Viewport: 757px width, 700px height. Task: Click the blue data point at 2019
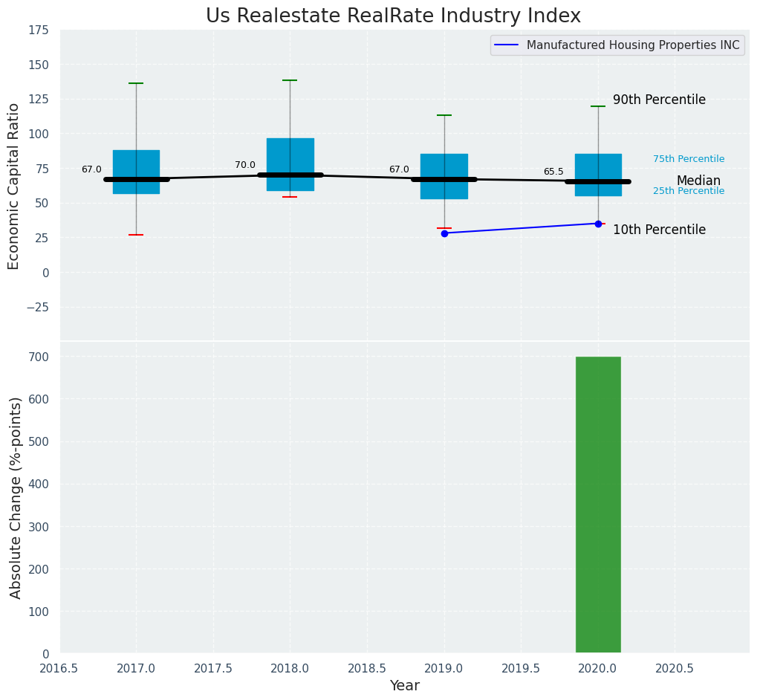[444, 233]
